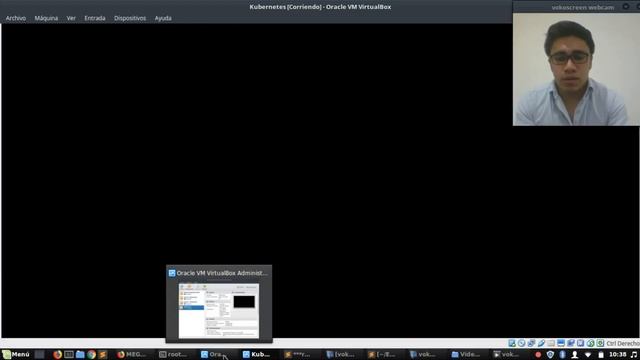Viewport: 640px width, 360px height.
Task: Open the Menú start button
Action: (16, 354)
